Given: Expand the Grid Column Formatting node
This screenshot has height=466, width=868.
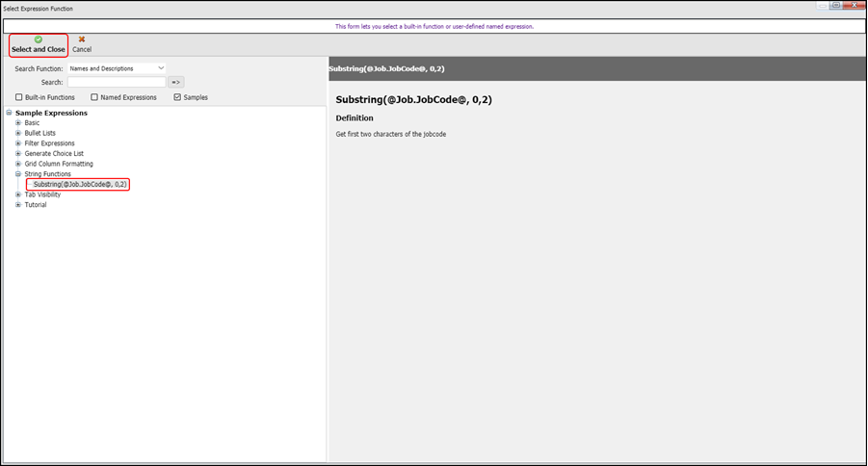Looking at the screenshot, I should point(18,164).
